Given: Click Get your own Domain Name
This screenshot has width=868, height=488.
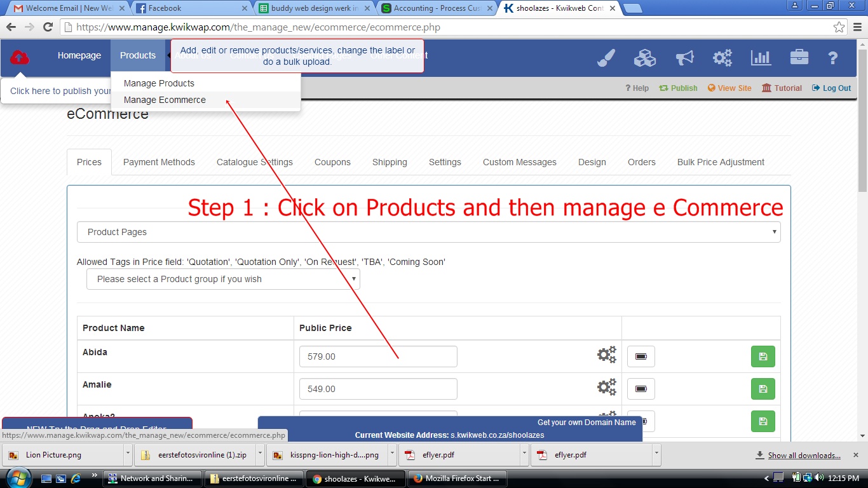Looking at the screenshot, I should 587,422.
